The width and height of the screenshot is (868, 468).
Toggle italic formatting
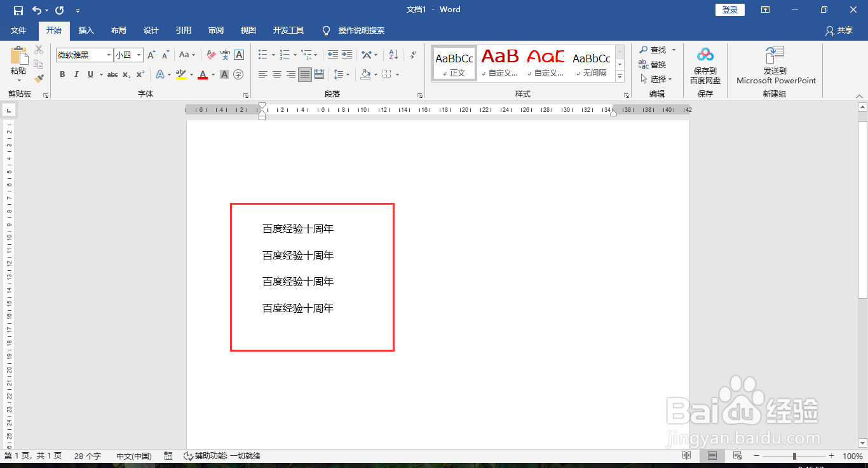tap(76, 74)
